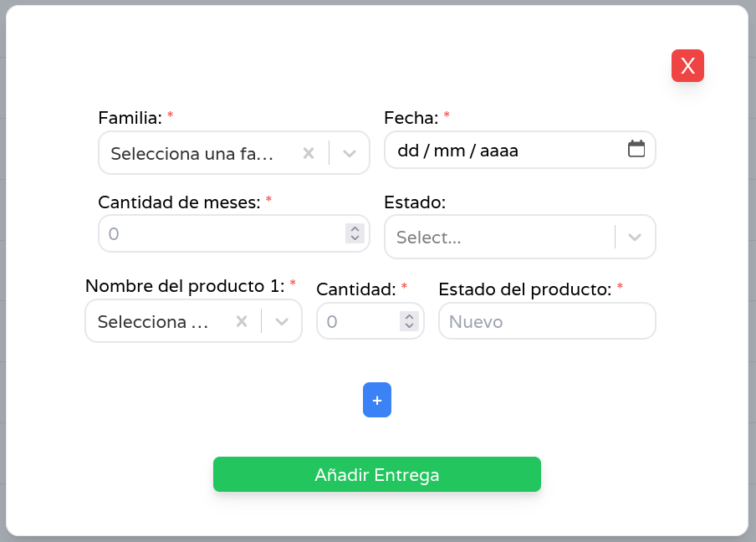The image size is (756, 542).
Task: Decrease product Cantidad using down arrow
Action: coord(409,326)
